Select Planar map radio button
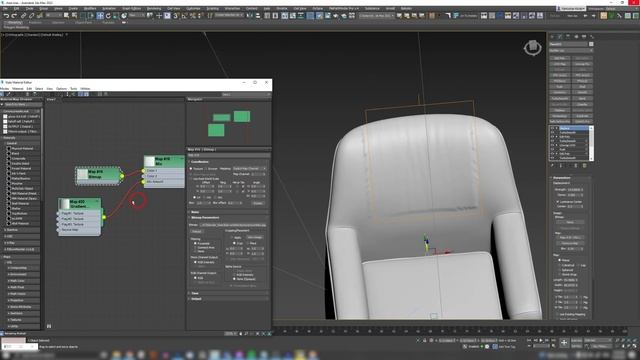The width and height of the screenshot is (640, 360). click(560, 260)
